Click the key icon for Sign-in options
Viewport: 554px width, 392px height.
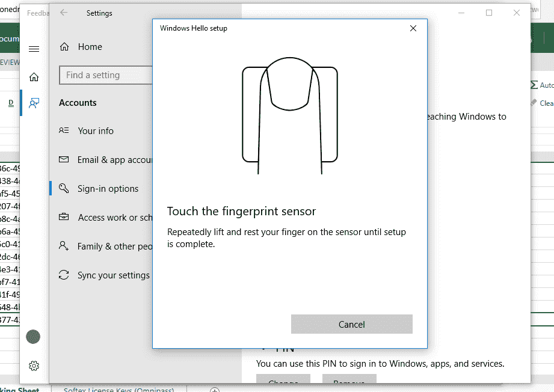point(64,188)
